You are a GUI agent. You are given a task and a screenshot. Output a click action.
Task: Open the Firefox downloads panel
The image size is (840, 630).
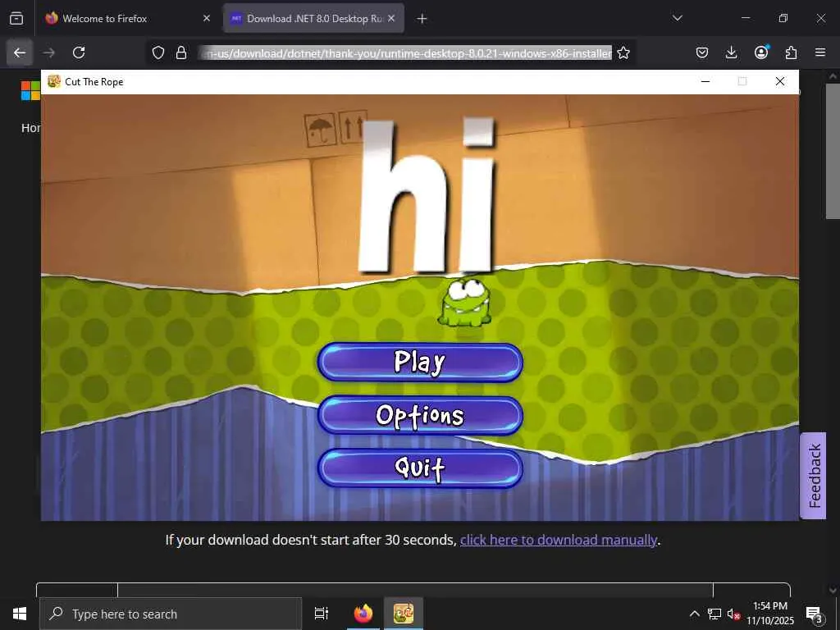(731, 52)
